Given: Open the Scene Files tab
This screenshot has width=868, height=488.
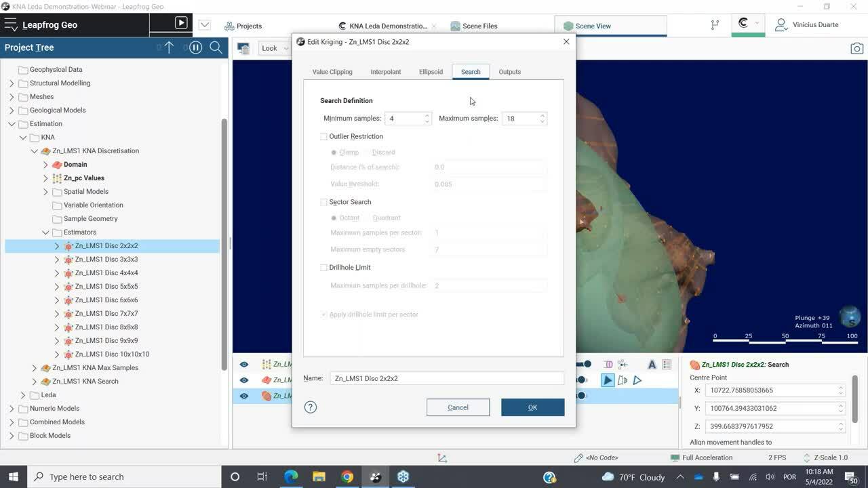Looking at the screenshot, I should 474,26.
